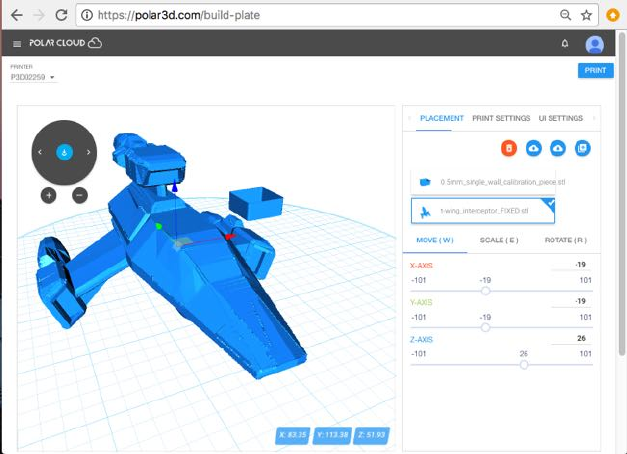Open the zoom magnifier in address bar
Screen dimensions: 627x454
click(x=565, y=15)
